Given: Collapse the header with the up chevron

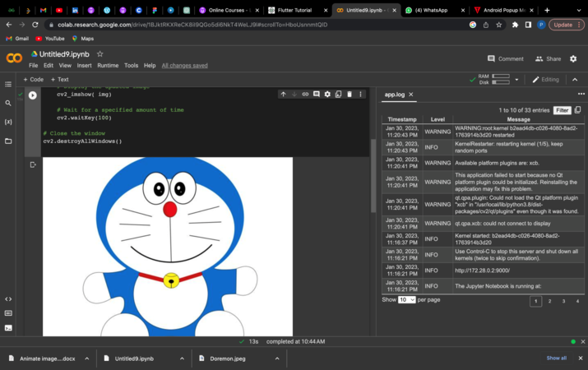Looking at the screenshot, I should (575, 80).
